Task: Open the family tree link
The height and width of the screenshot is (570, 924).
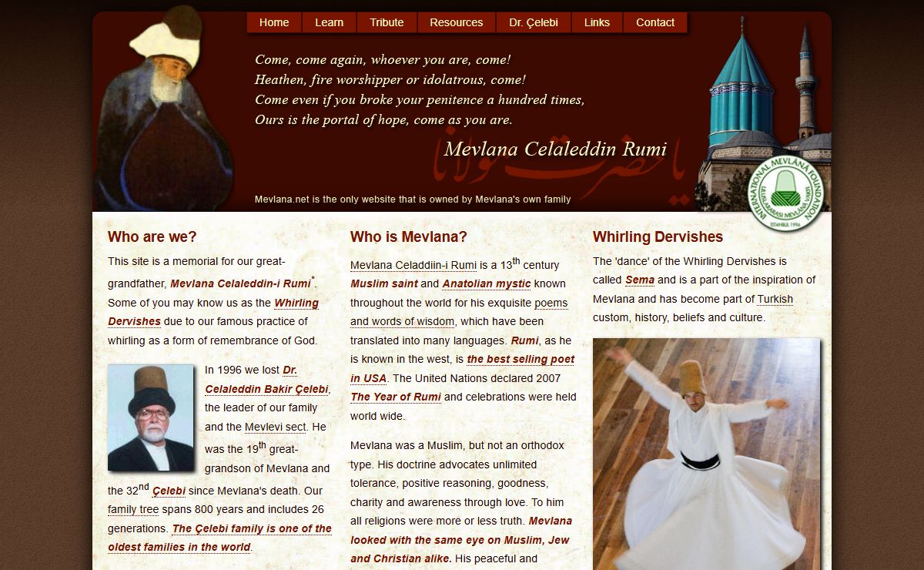Action: (133, 509)
